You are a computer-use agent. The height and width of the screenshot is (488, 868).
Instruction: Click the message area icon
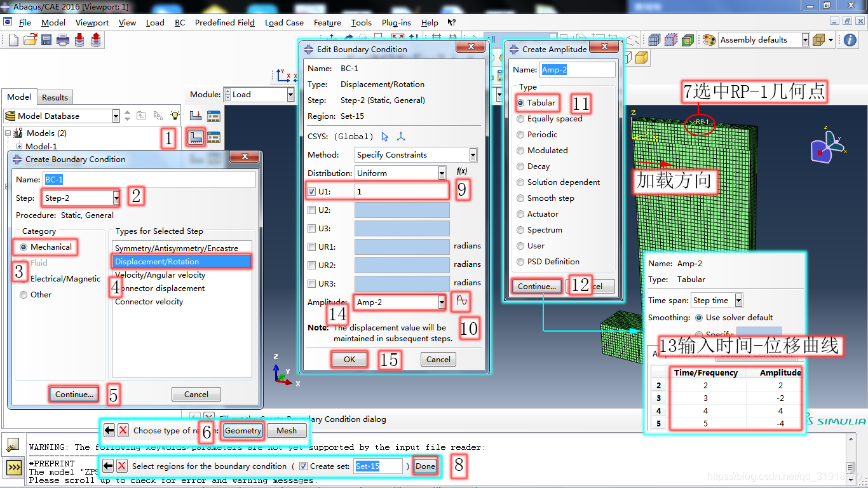(x=14, y=445)
